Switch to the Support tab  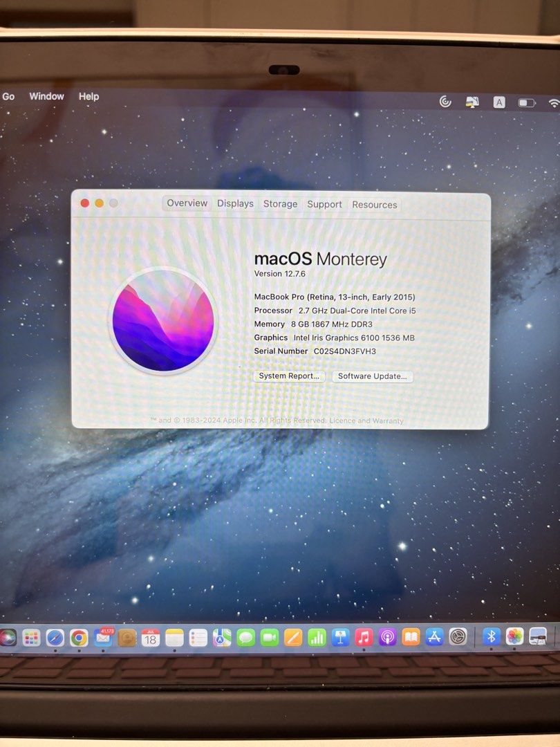324,204
